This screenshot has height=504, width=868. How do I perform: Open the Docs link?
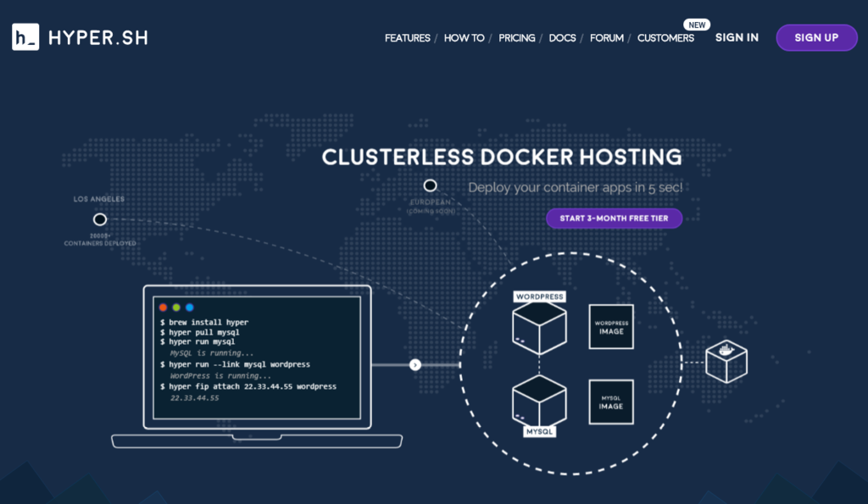coord(562,38)
